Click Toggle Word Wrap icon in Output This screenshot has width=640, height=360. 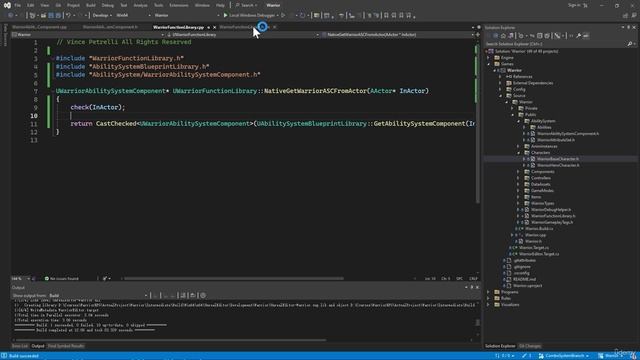193,296
